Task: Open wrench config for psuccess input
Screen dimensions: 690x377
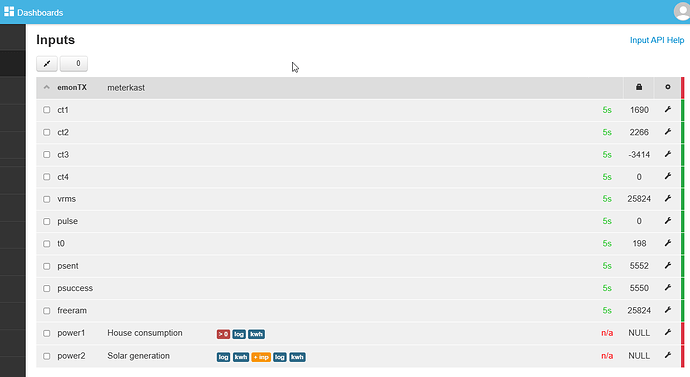Action: (x=668, y=288)
